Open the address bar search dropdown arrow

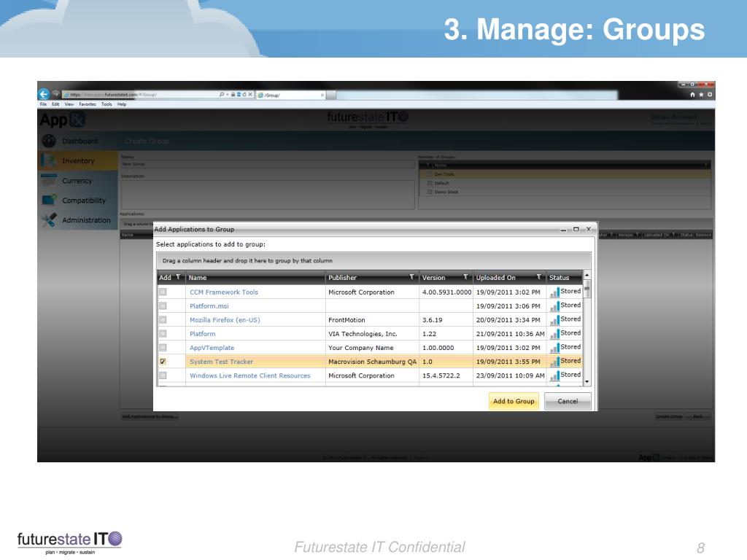(x=228, y=95)
